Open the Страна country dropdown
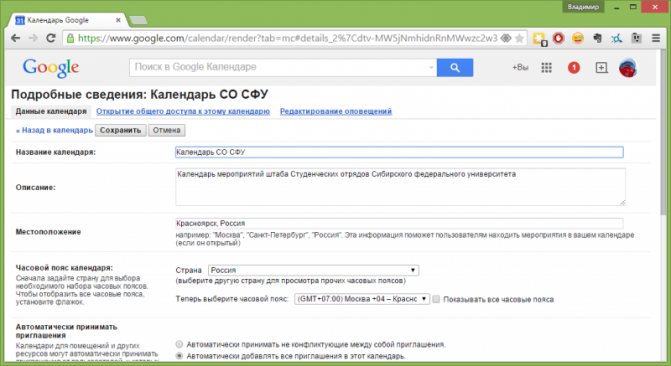The height and width of the screenshot is (366, 671). [x=313, y=270]
